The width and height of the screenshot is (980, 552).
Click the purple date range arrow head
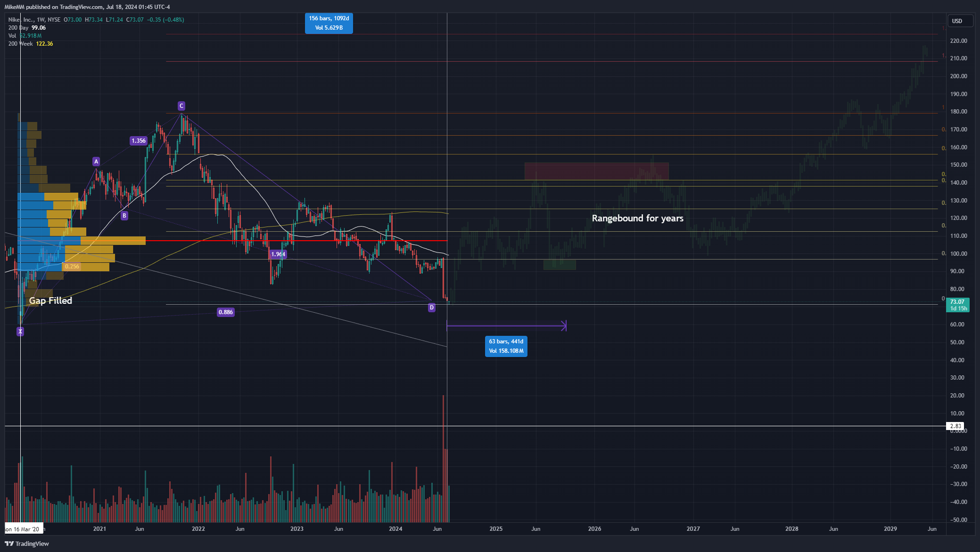pyautogui.click(x=564, y=325)
